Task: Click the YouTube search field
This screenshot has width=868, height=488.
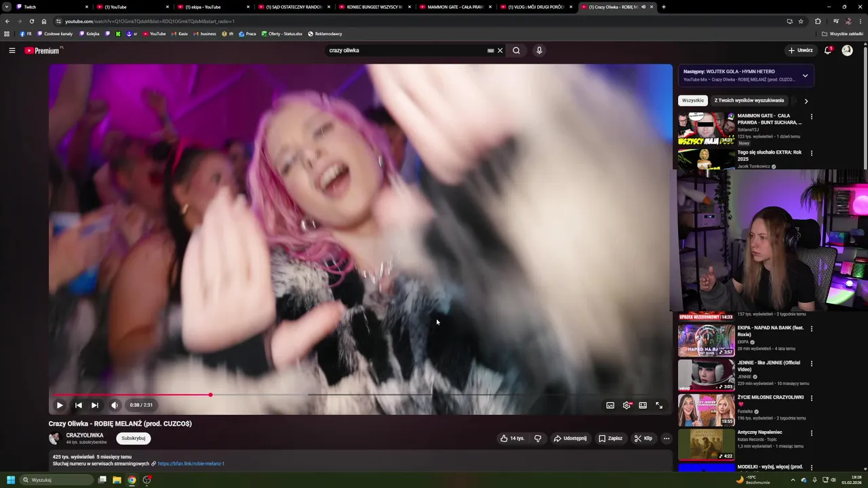Action: point(406,50)
